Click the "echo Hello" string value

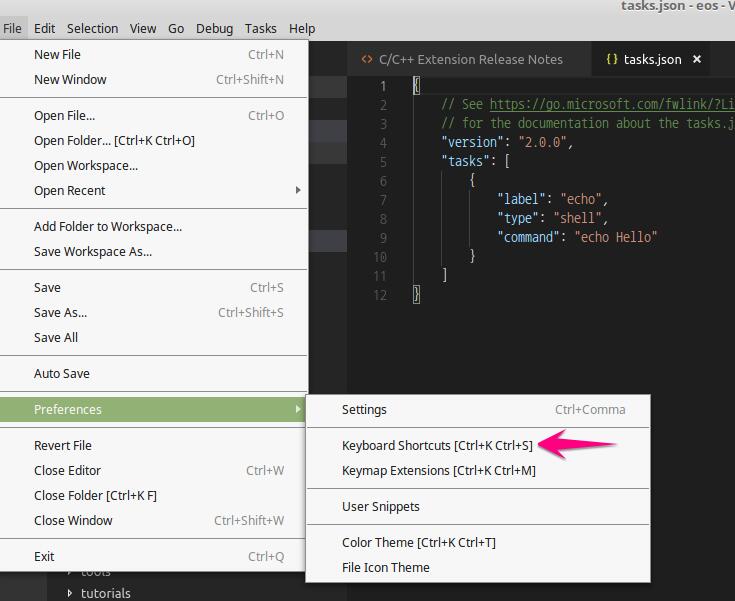(616, 237)
